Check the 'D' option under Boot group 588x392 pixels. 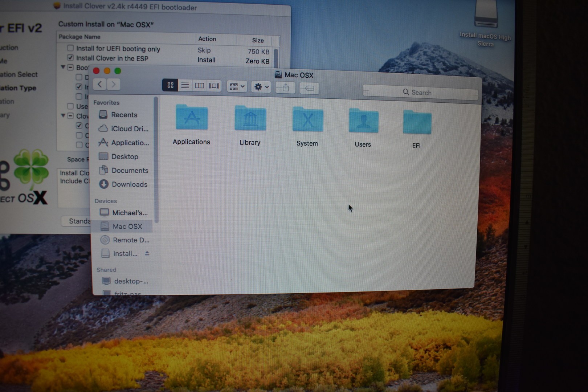(79, 77)
